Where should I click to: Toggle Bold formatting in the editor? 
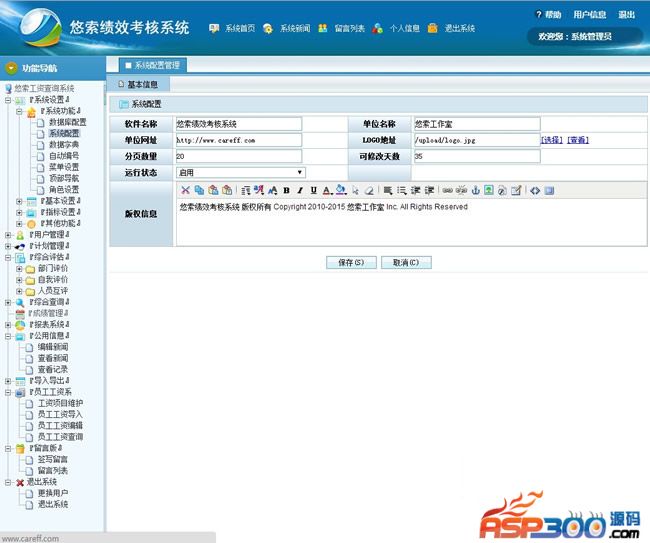(x=286, y=191)
